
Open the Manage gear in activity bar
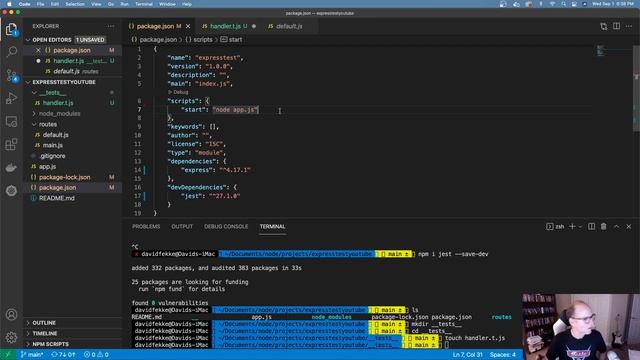pos(11,338)
